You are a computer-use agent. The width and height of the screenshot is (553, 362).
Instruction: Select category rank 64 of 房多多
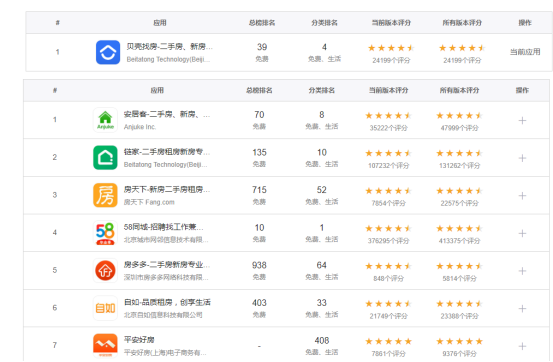tap(322, 265)
